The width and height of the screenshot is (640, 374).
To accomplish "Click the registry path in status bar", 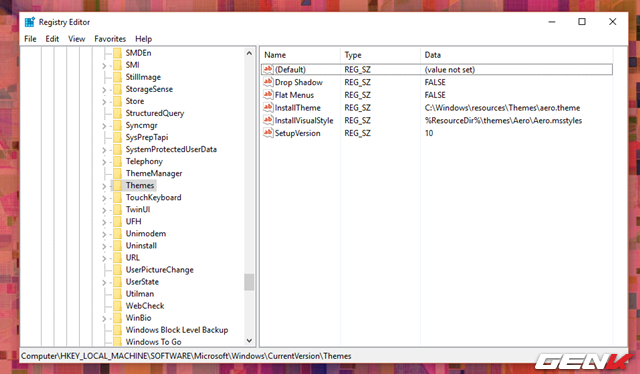I will pyautogui.click(x=186, y=356).
